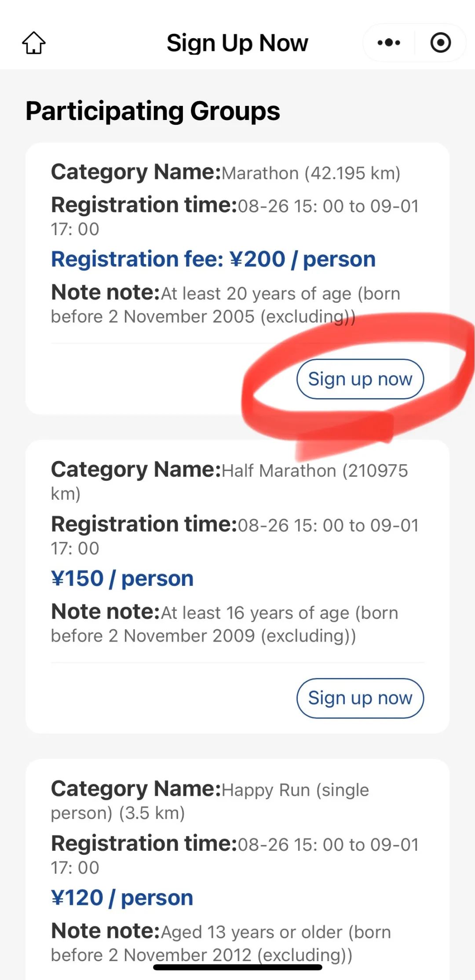The width and height of the screenshot is (475, 980).
Task: Tap the home icon
Action: coord(34,43)
